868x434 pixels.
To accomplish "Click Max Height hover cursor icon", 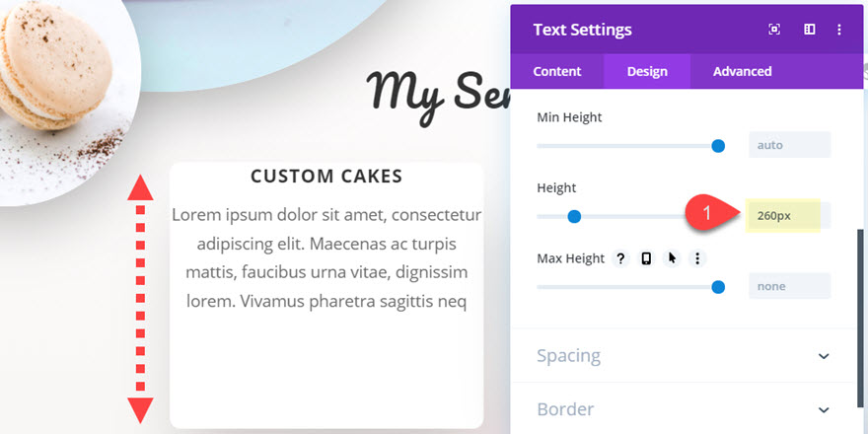I will [x=672, y=258].
